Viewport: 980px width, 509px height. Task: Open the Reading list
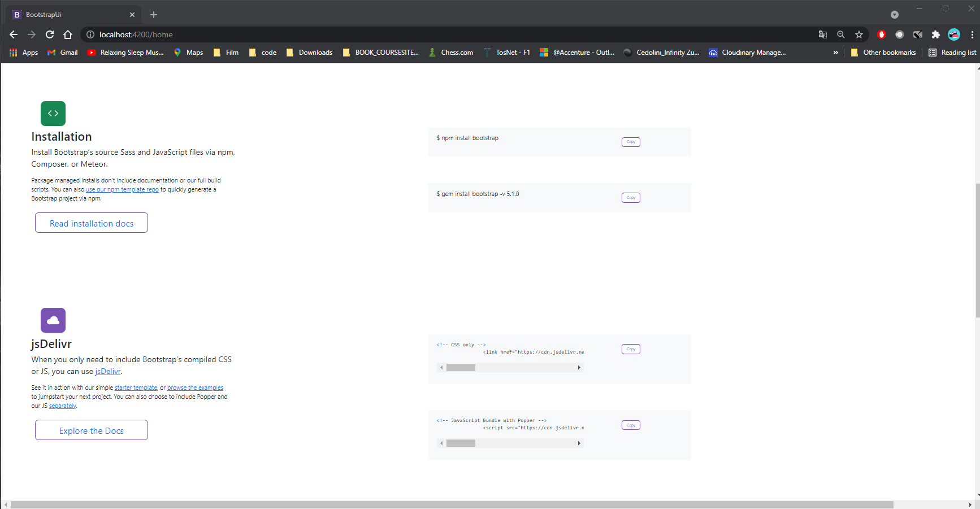pyautogui.click(x=952, y=53)
